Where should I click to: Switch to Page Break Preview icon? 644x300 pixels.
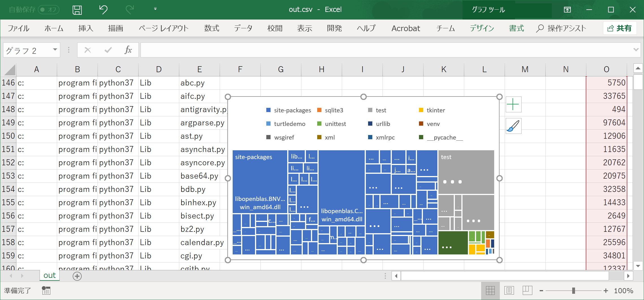(x=528, y=291)
